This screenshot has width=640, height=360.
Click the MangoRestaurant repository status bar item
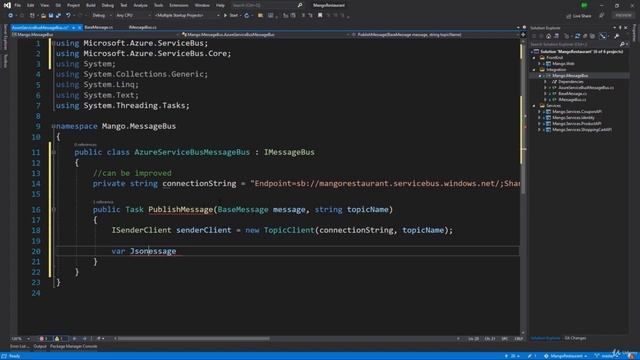[565, 356]
